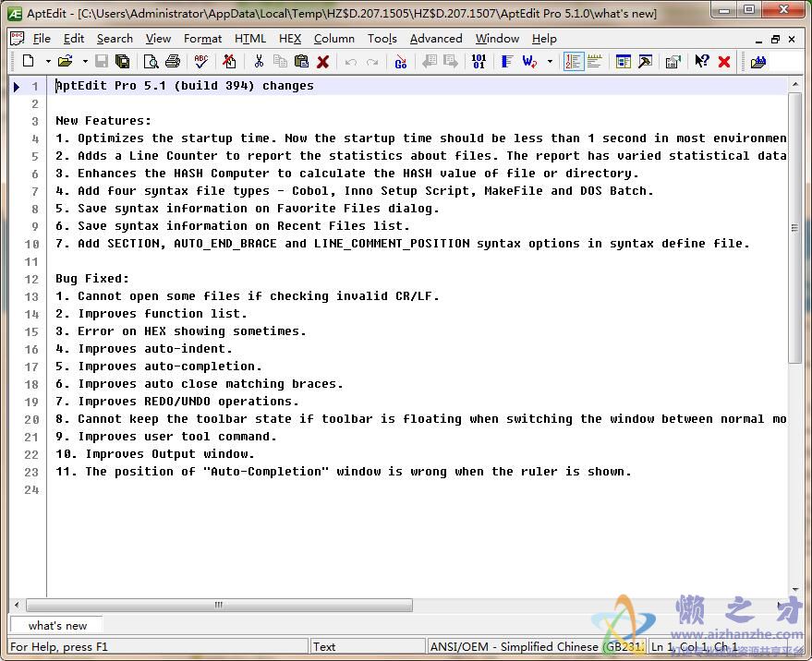The width and height of the screenshot is (812, 661).
Task: Open the Column menu
Action: point(334,39)
